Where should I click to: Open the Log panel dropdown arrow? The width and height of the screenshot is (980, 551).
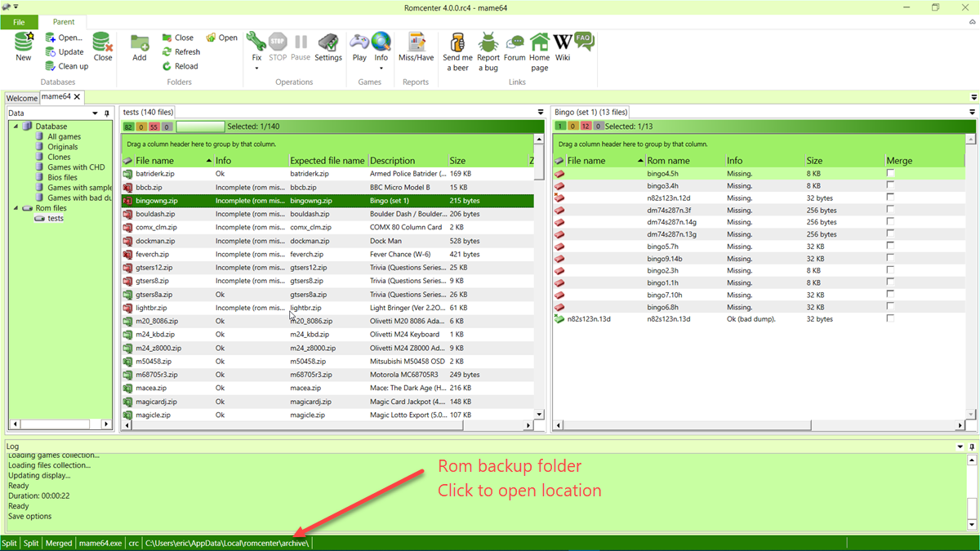(x=960, y=447)
